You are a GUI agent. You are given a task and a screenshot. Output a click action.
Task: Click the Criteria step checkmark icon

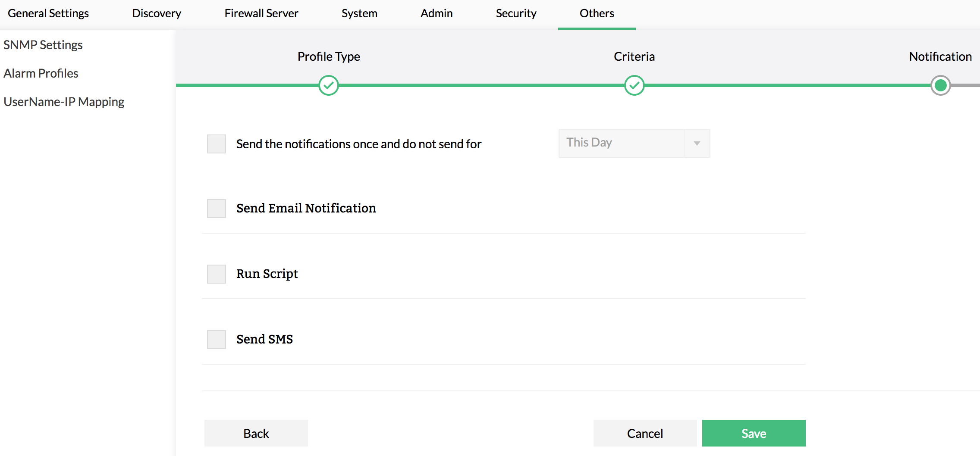[634, 85]
